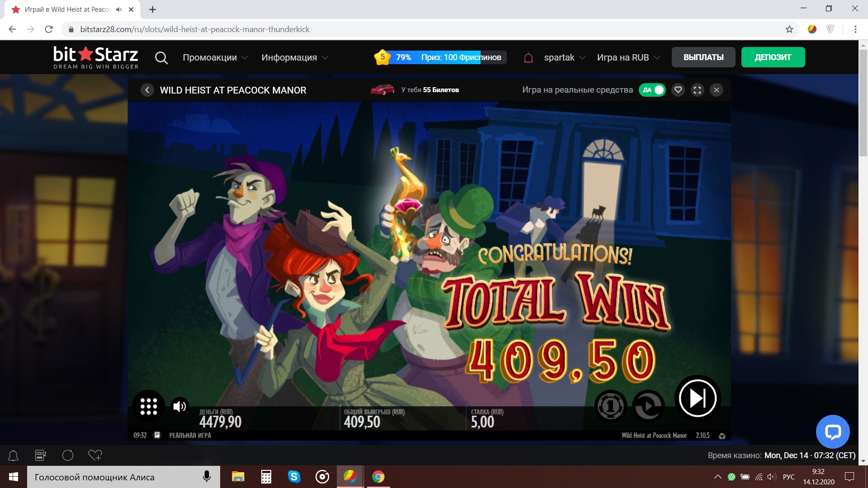Mute the tab audio icon

click(x=119, y=9)
